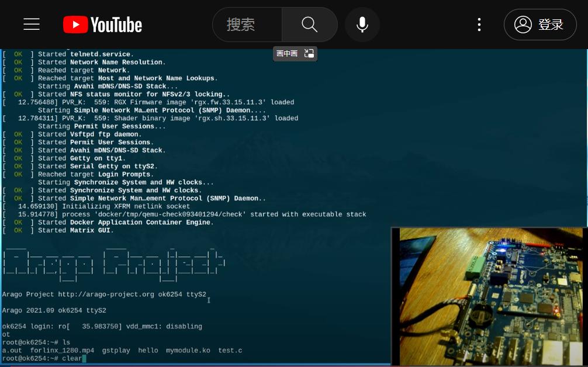Viewport: 588px width, 367px height.
Task: Click the 'gstplay' file name
Action: (116, 351)
